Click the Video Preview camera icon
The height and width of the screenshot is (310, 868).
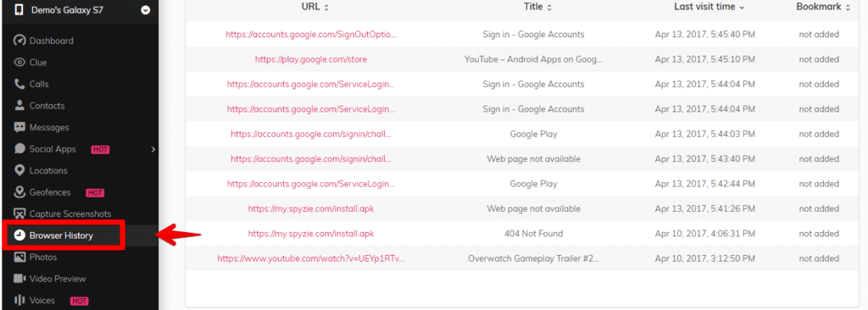(20, 279)
